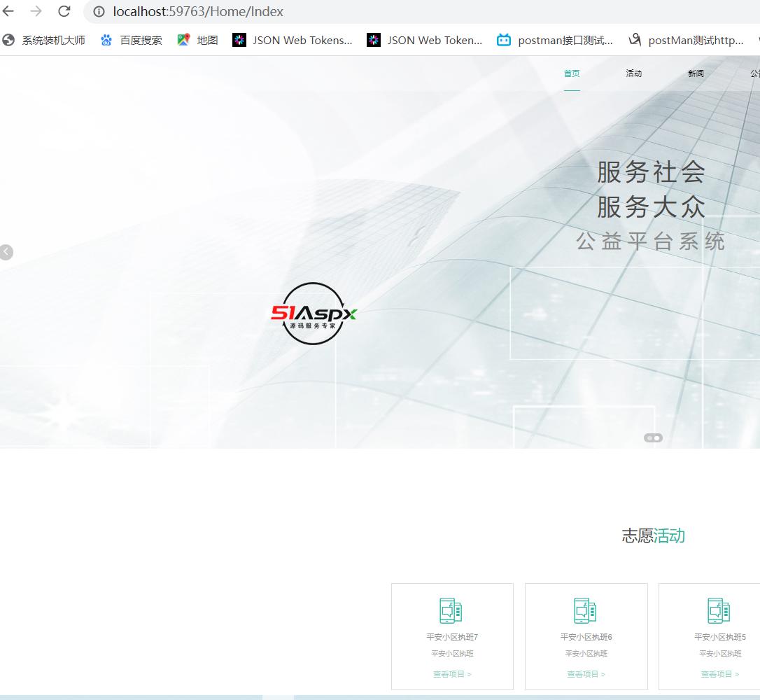Viewport: 760px width, 700px height.
Task: Click the 公益平台系统 banner subtitle
Action: (x=650, y=241)
